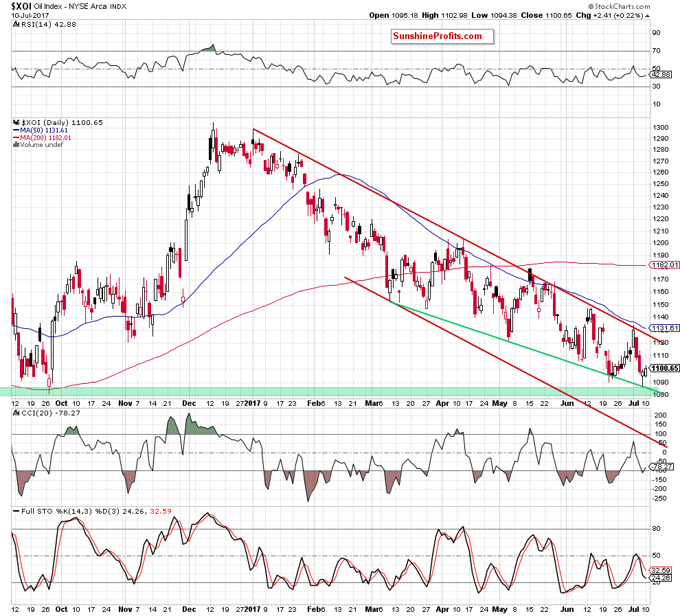The width and height of the screenshot is (680, 616).
Task: Click the Oil Index - NYSE Arca INDX subtitle
Action: coord(80,6)
